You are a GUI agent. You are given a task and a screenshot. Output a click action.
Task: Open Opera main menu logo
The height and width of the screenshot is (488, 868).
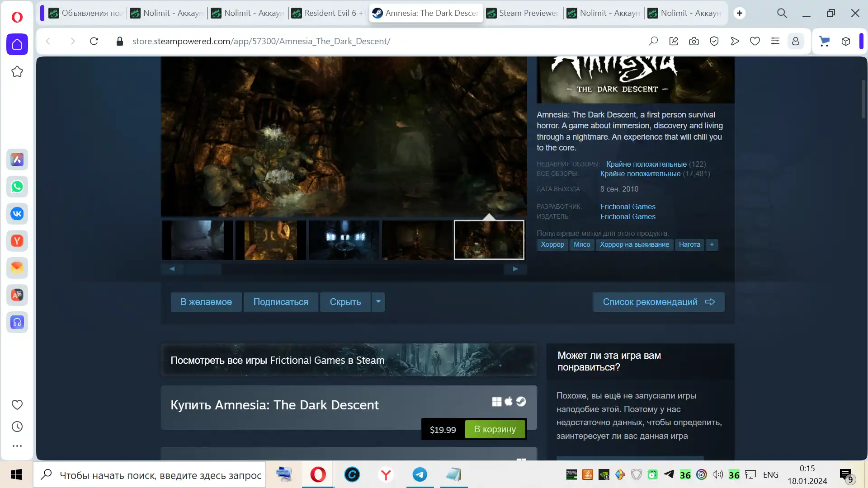[17, 17]
